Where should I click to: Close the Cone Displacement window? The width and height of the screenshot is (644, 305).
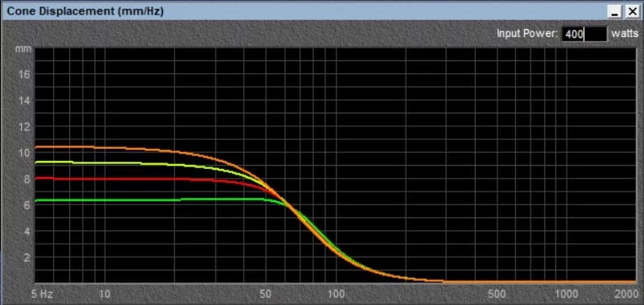tap(631, 11)
